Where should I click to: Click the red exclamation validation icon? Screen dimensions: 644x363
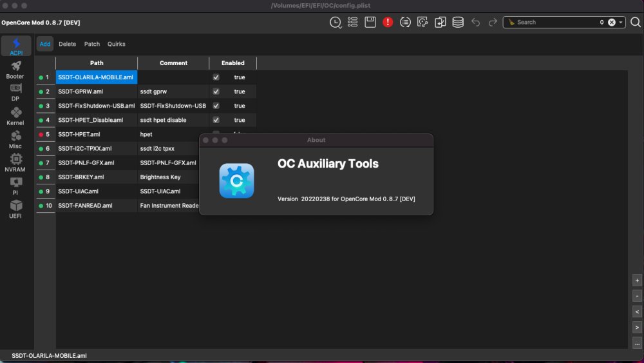click(x=387, y=22)
